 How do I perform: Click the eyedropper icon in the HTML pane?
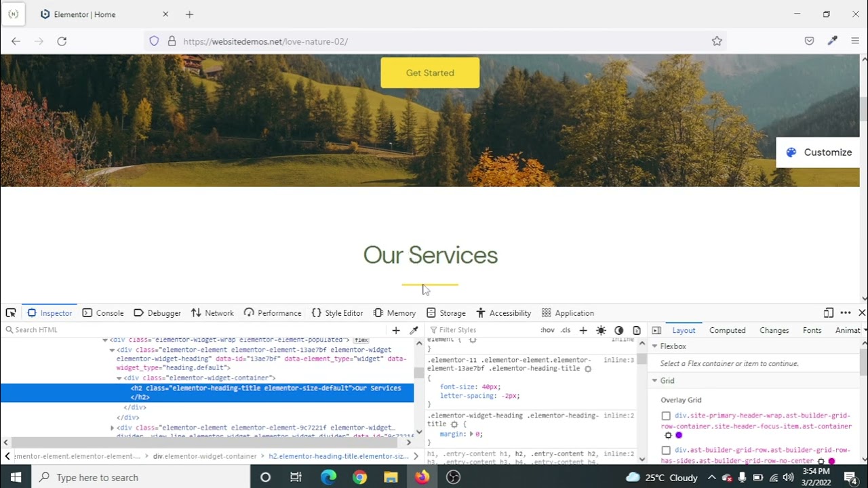click(x=414, y=330)
